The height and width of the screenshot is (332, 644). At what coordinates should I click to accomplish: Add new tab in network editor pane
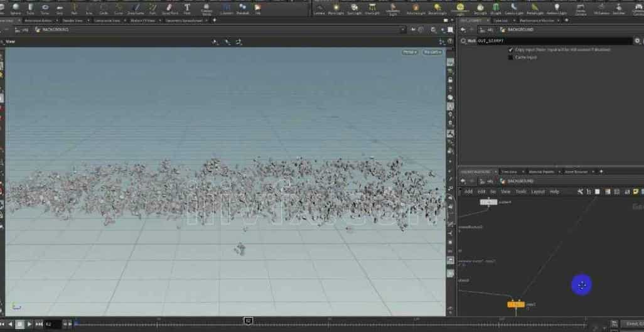click(601, 171)
